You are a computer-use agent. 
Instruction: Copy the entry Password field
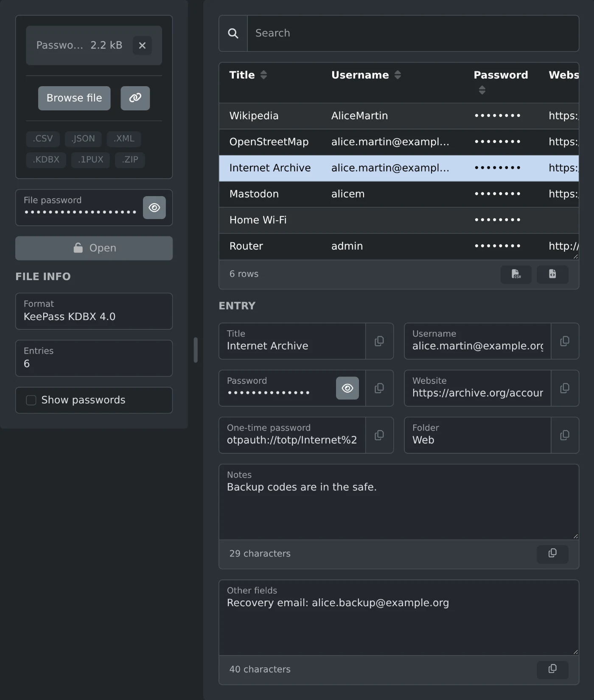tap(379, 388)
